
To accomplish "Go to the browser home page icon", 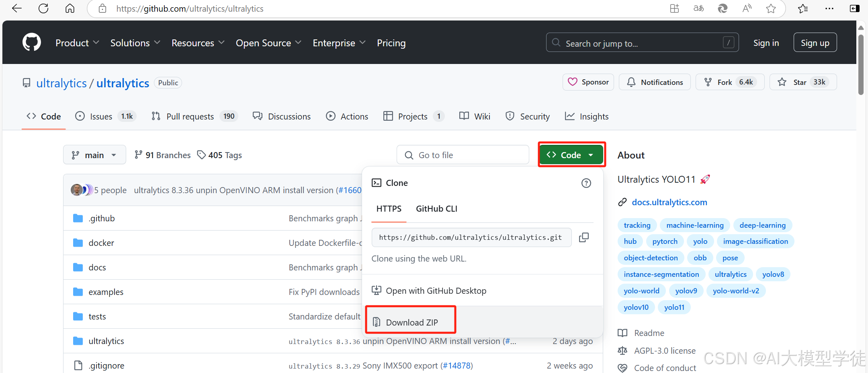I will pos(70,8).
